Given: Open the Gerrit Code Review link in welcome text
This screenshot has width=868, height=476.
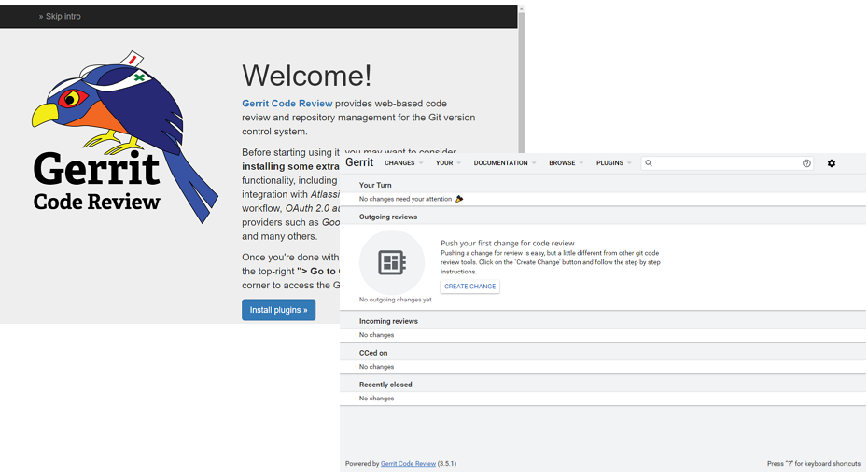Looking at the screenshot, I should pyautogui.click(x=287, y=104).
